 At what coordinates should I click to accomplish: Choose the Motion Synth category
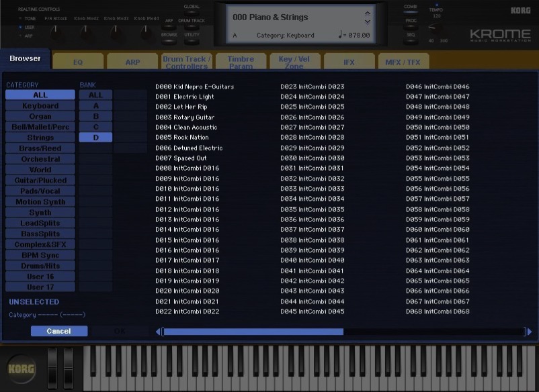pos(40,202)
